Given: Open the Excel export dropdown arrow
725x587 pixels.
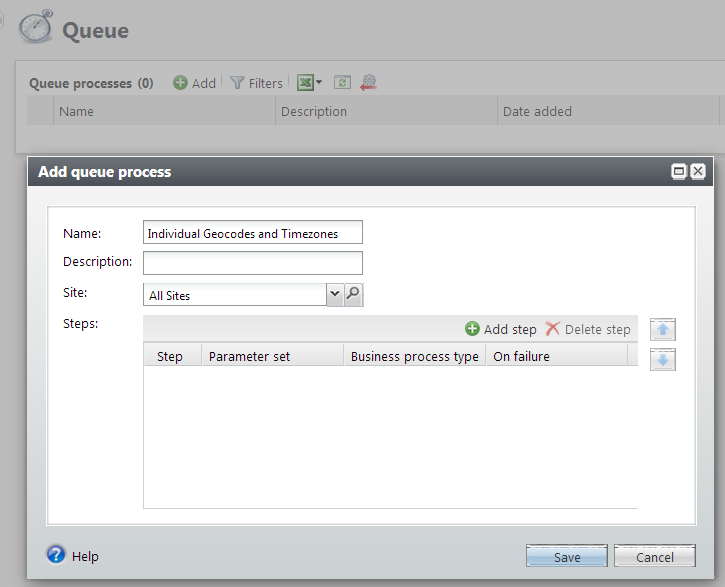Looking at the screenshot, I should tap(319, 84).
